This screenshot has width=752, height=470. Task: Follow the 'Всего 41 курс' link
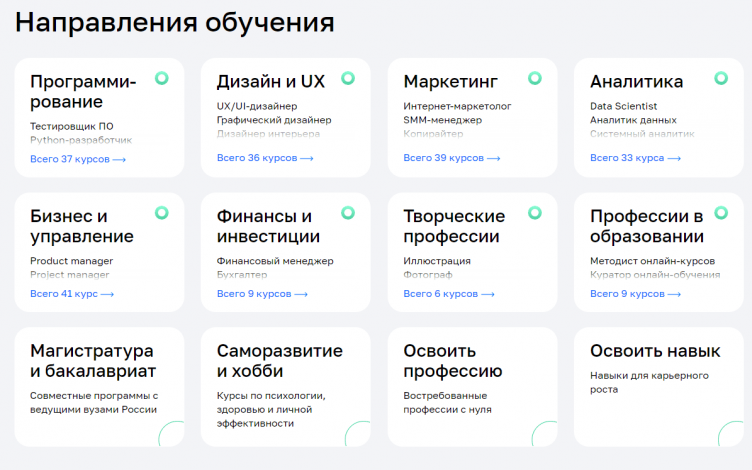click(x=72, y=294)
